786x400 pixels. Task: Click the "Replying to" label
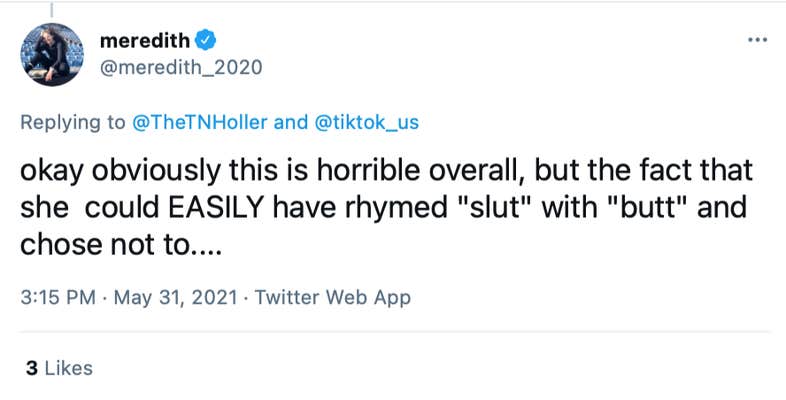tap(73, 123)
